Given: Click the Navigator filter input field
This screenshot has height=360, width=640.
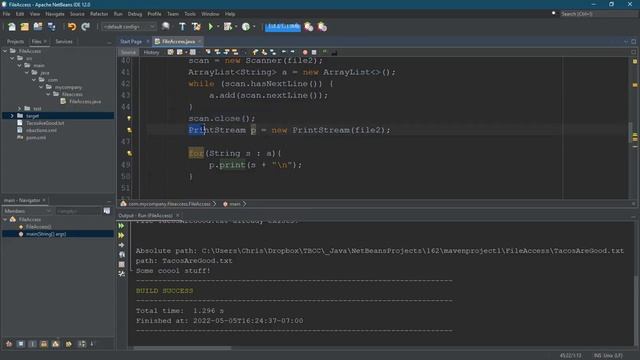Looking at the screenshot, I should [x=78, y=211].
